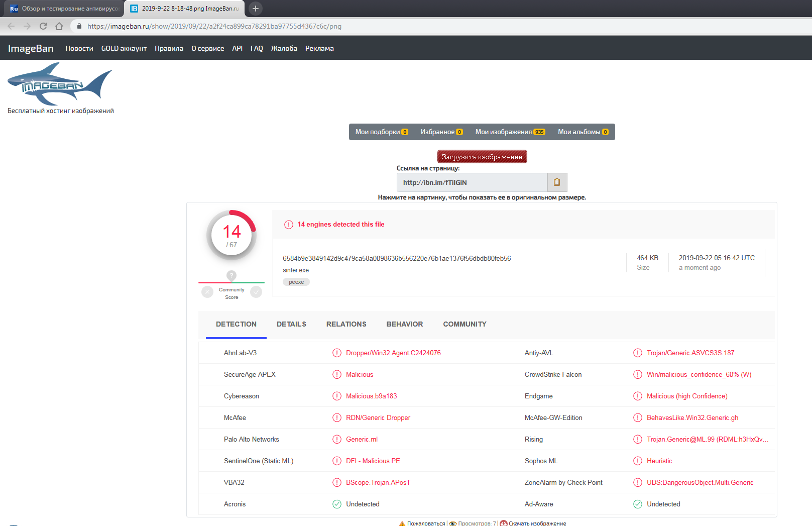Switch to the BEHAVIOR tab

[405, 324]
